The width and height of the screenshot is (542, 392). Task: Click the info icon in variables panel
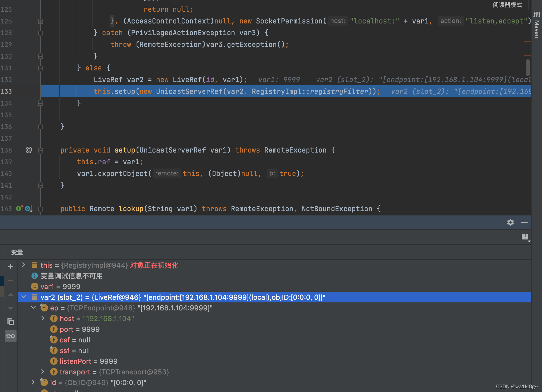[x=34, y=276]
